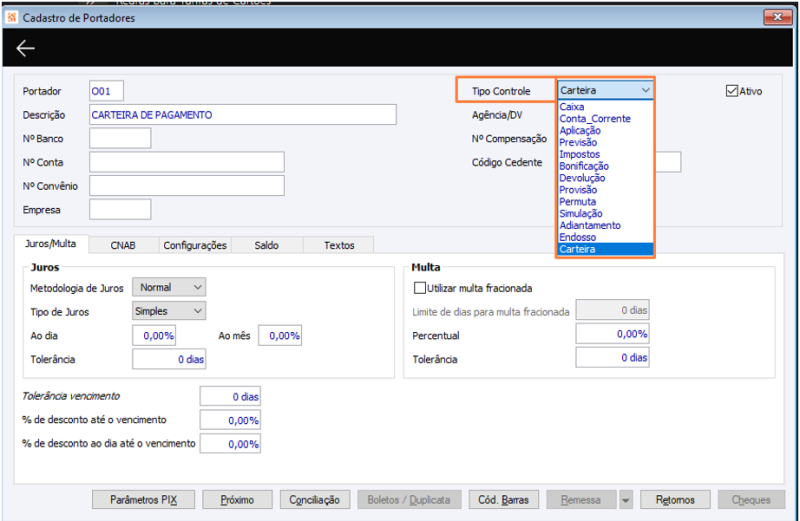Edit the Juros Ao dia percentage
The image size is (800, 521).
tap(154, 335)
